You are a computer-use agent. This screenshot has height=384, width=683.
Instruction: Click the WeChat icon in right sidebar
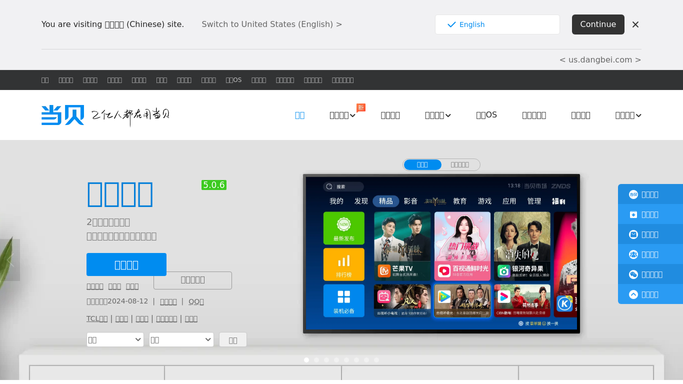click(633, 275)
